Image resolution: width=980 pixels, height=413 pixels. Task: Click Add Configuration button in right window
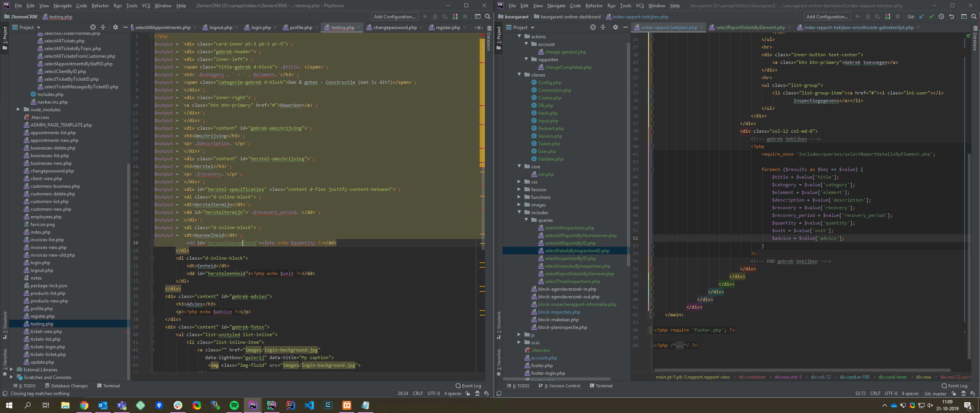(826, 16)
